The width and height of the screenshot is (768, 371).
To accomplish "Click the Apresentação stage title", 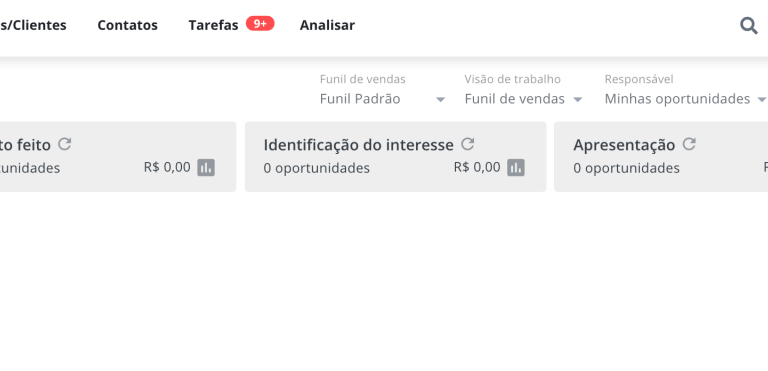I will [x=624, y=145].
